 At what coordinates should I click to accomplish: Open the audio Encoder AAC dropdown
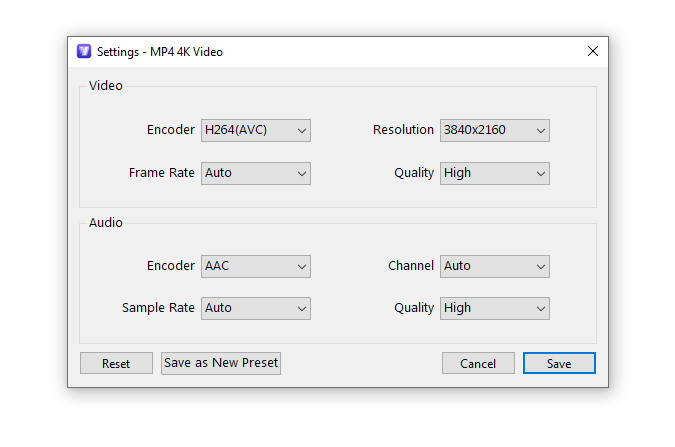pos(256,267)
